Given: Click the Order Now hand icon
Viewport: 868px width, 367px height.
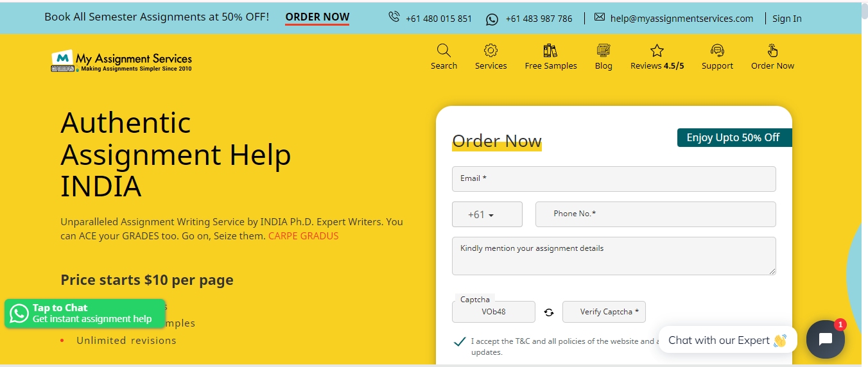Looking at the screenshot, I should 772,51.
